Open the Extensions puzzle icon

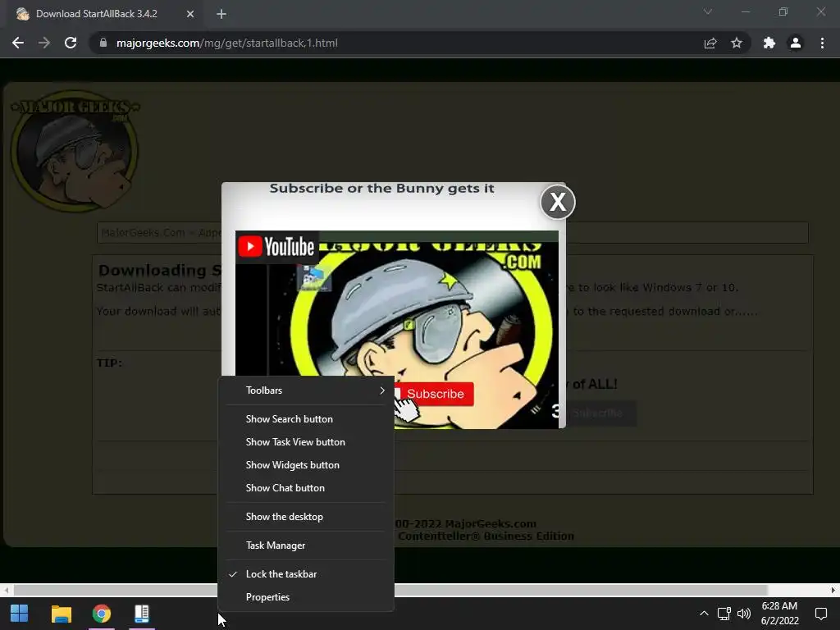769,43
